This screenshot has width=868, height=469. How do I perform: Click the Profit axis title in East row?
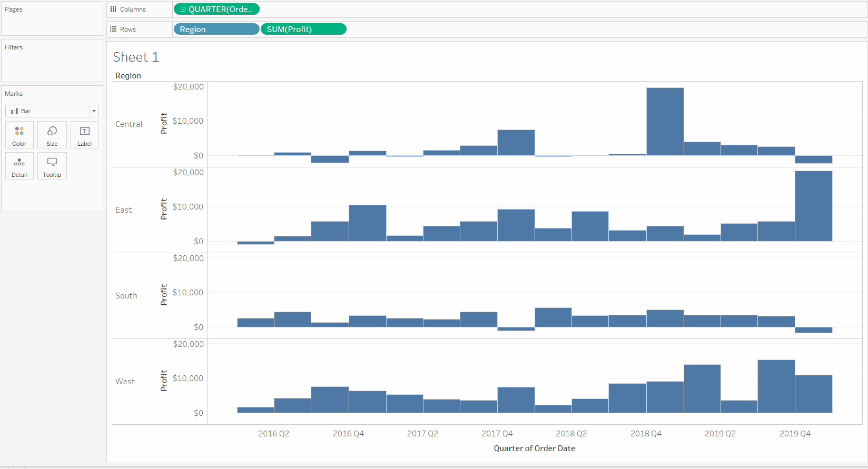pos(164,209)
